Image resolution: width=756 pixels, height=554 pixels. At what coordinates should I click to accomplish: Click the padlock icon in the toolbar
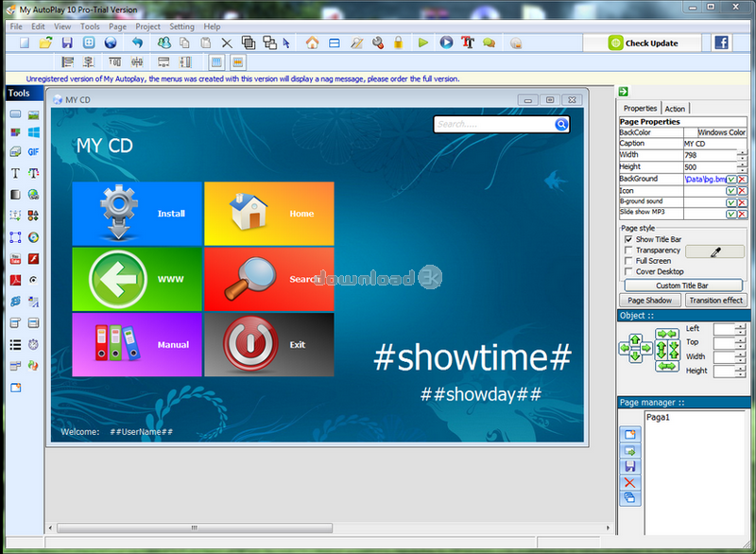coord(398,43)
